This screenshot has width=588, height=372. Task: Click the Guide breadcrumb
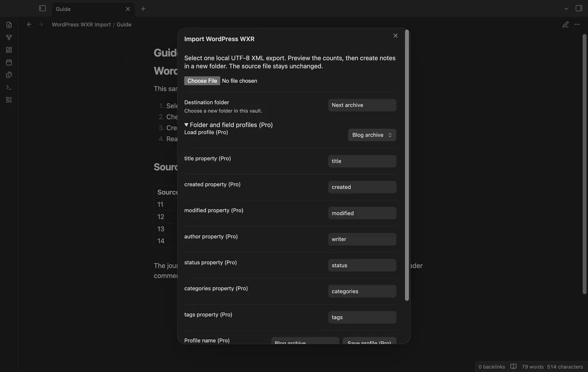pos(124,24)
